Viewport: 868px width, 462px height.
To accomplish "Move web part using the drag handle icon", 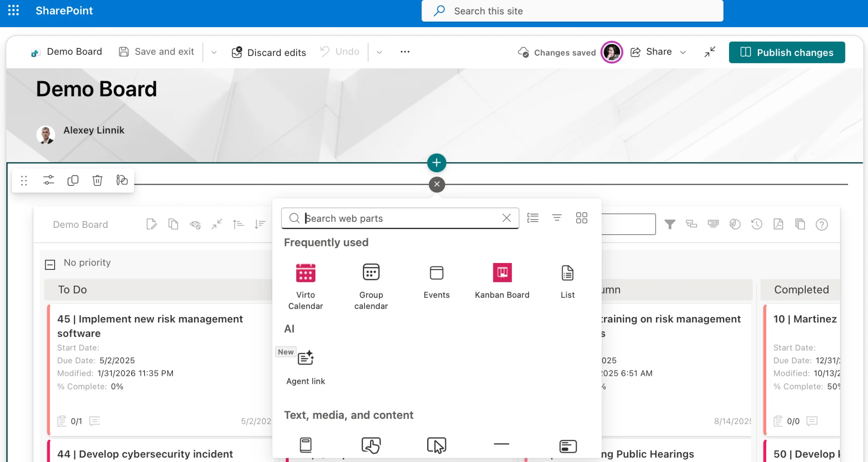I will [x=24, y=180].
